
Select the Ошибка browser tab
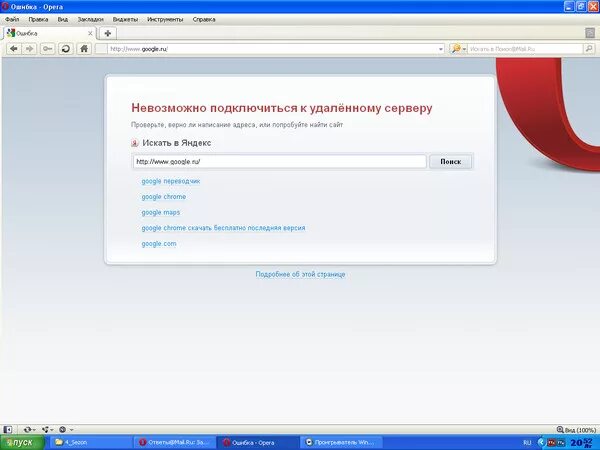50,33
